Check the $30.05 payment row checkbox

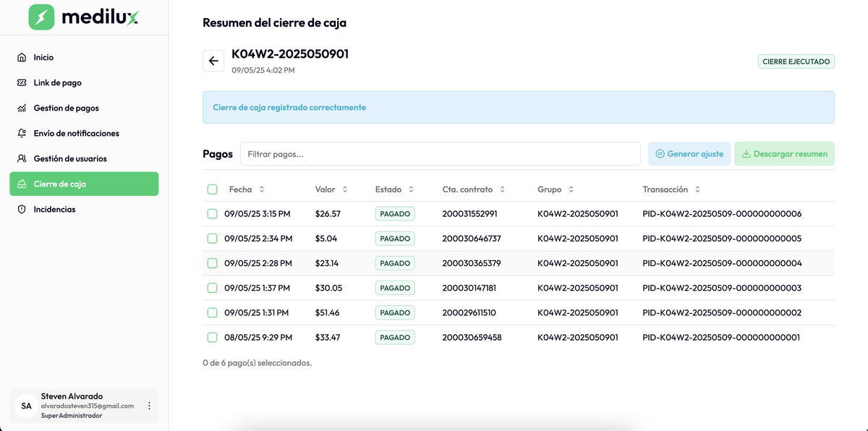point(212,288)
